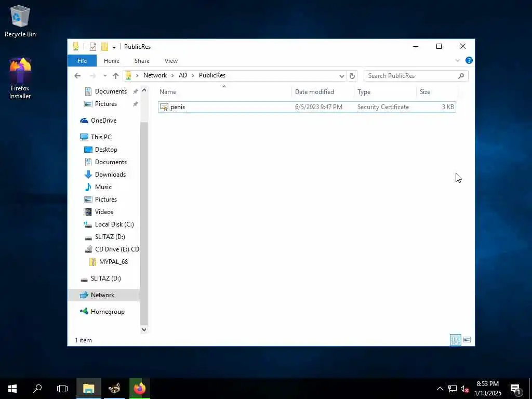Viewport: 532px width, 399px height.
Task: Click the Search PublicRes field
Action: tap(416, 76)
